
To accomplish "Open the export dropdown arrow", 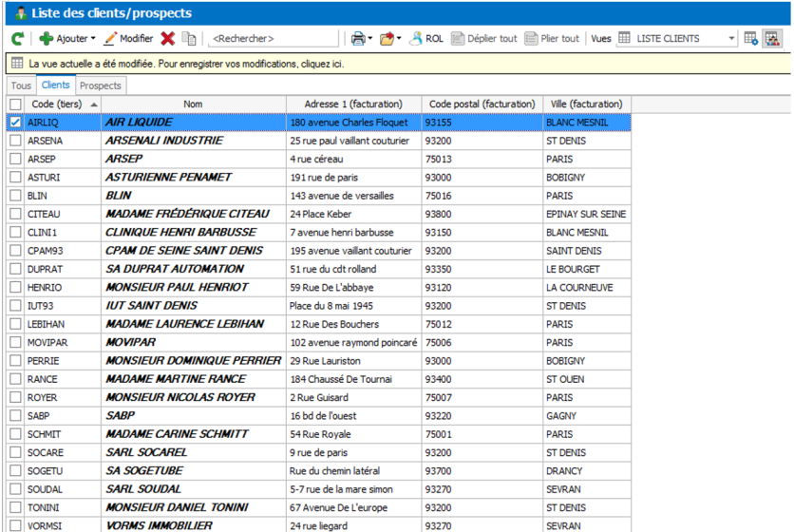I will point(399,39).
